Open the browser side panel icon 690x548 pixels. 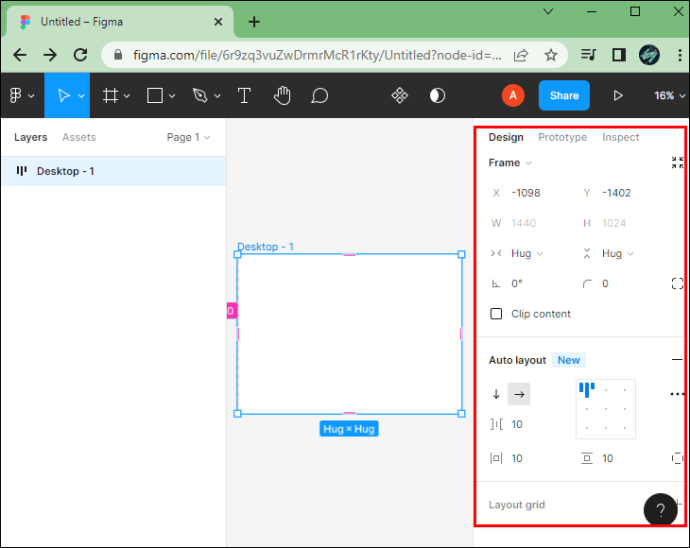click(x=619, y=55)
